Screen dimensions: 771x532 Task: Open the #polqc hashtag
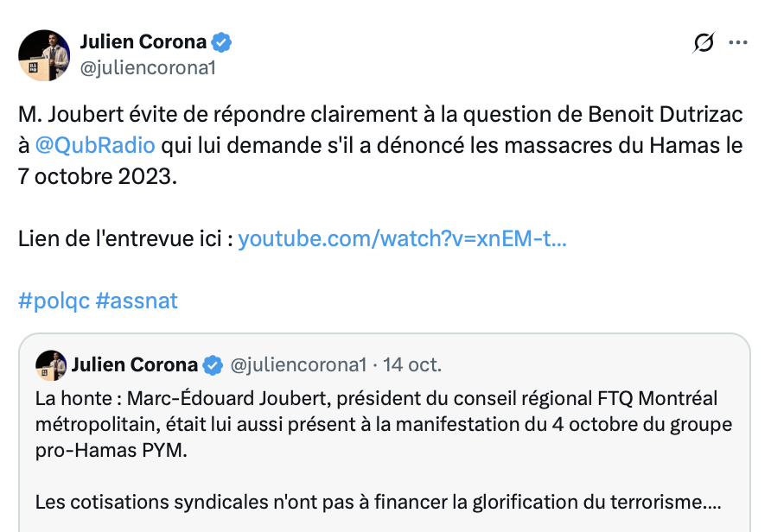tap(54, 301)
